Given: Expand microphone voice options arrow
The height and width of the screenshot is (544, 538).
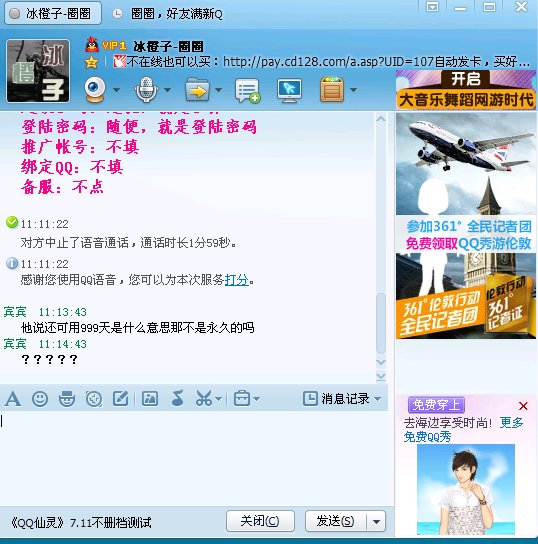Looking at the screenshot, I should click(168, 90).
